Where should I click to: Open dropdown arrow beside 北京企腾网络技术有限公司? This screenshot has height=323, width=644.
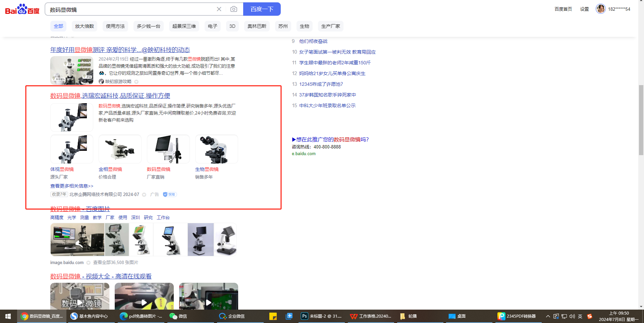144,195
